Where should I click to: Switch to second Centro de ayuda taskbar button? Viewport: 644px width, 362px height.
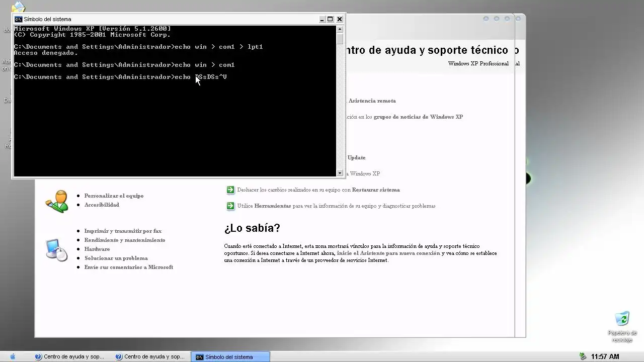pos(150,356)
